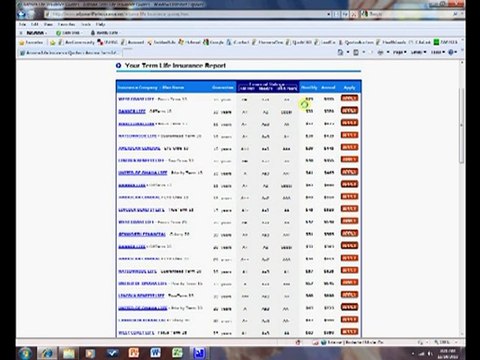Click the page vertical scrollbar thumb
Viewport: 480px width, 360px height.
click(461, 126)
